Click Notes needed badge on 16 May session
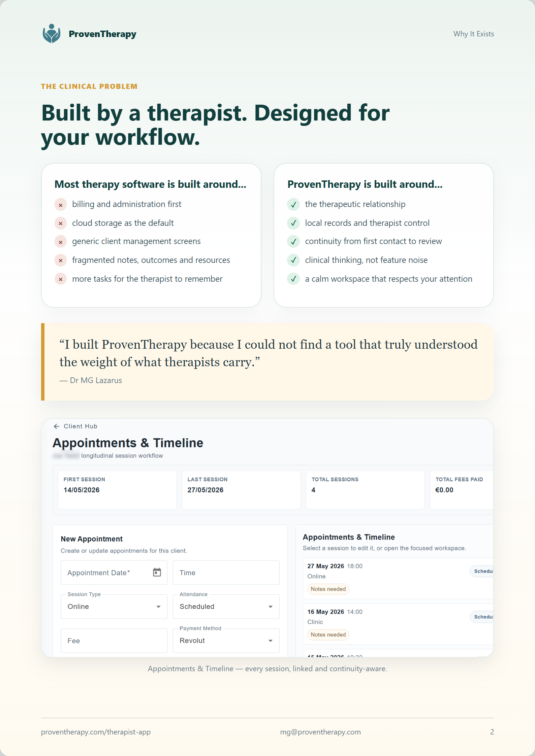The width and height of the screenshot is (535, 756). pos(328,635)
